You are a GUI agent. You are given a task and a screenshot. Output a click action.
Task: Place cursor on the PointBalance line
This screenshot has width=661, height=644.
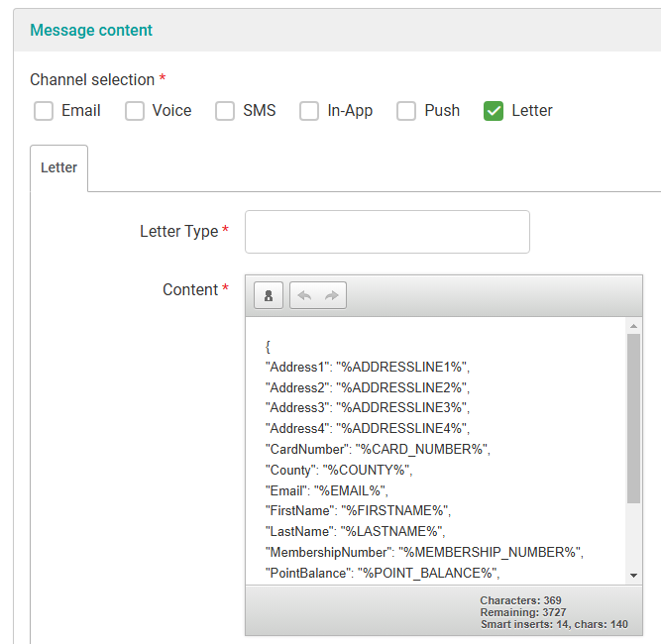(x=383, y=573)
